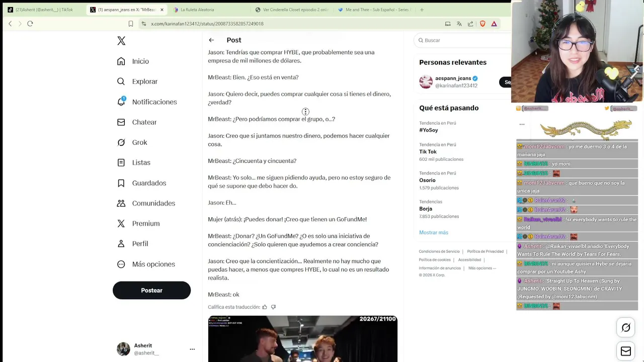Open Condiciones de Servicio link
The width and height of the screenshot is (644, 362).
pos(439,251)
